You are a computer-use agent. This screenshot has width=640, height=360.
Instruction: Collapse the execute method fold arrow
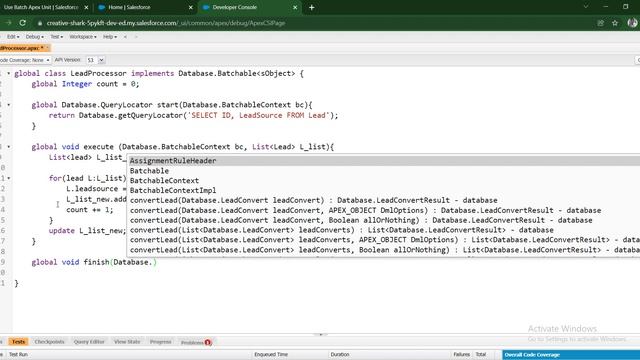[x=9, y=147]
